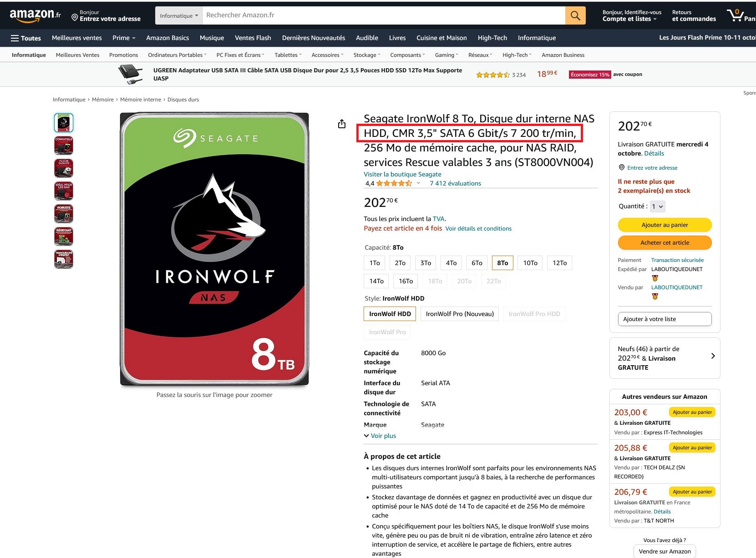
Task: Open the Visiter la boutique Seagate link
Action: [x=402, y=174]
